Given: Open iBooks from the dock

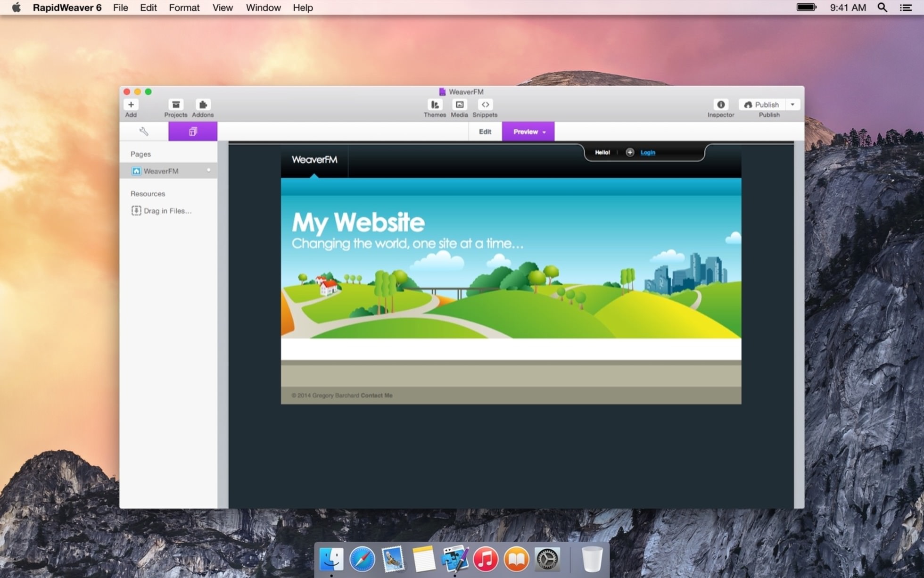Looking at the screenshot, I should point(516,559).
